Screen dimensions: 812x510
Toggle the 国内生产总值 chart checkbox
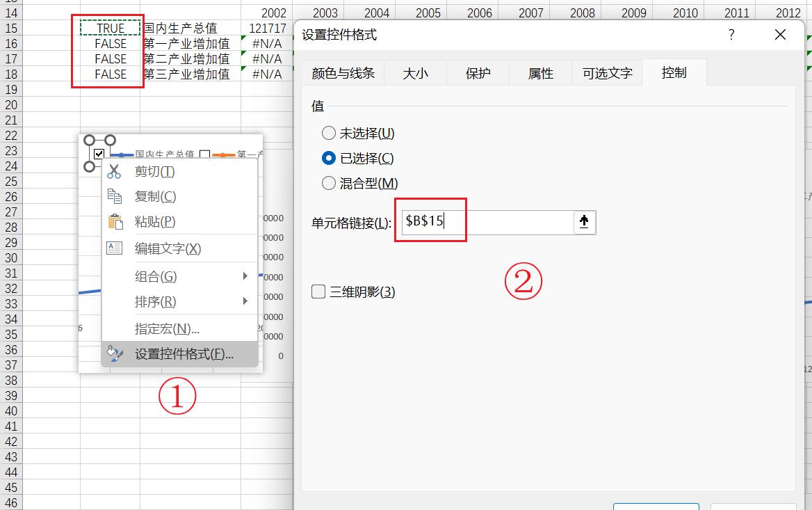[x=99, y=154]
